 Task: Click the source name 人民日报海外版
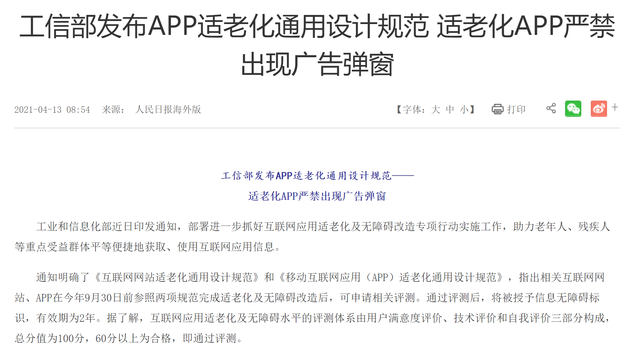click(168, 109)
